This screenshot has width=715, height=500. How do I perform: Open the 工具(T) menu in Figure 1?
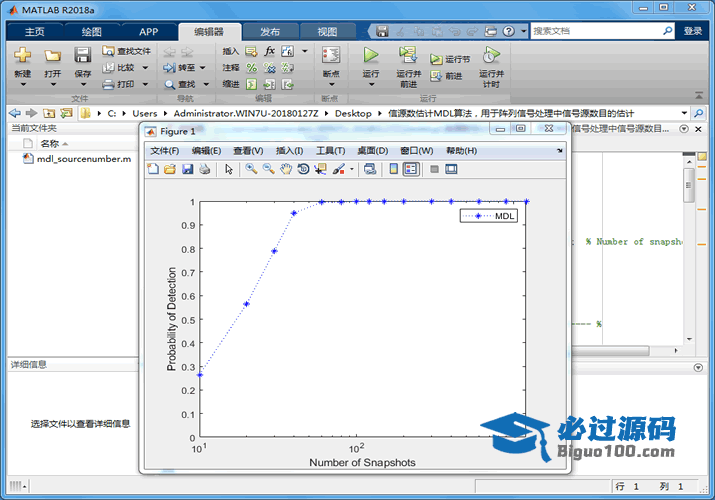pos(330,151)
